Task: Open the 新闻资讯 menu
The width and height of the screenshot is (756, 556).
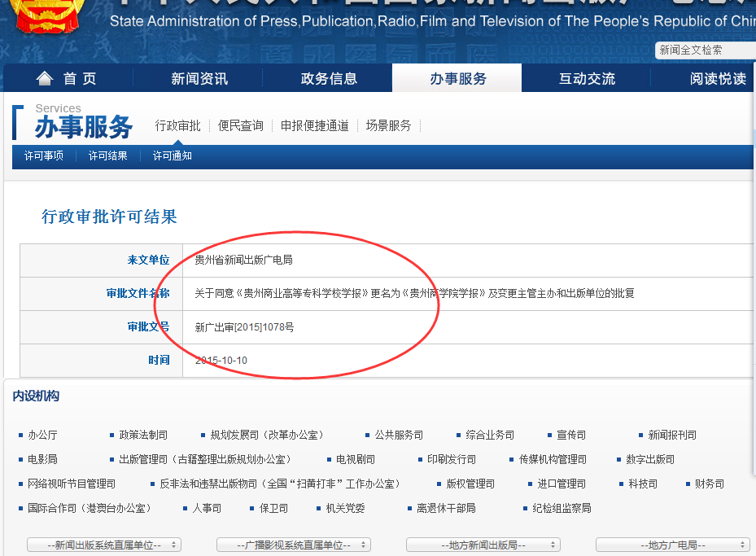Action: tap(199, 79)
